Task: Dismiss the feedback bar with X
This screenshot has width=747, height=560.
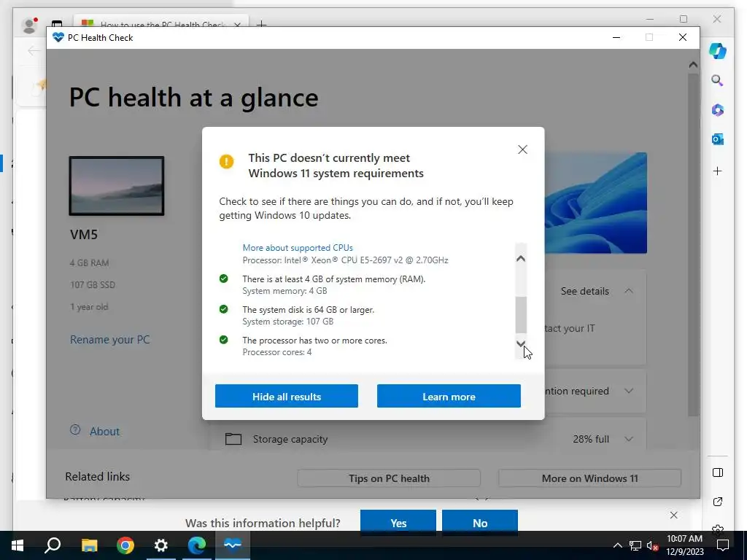Action: click(673, 516)
